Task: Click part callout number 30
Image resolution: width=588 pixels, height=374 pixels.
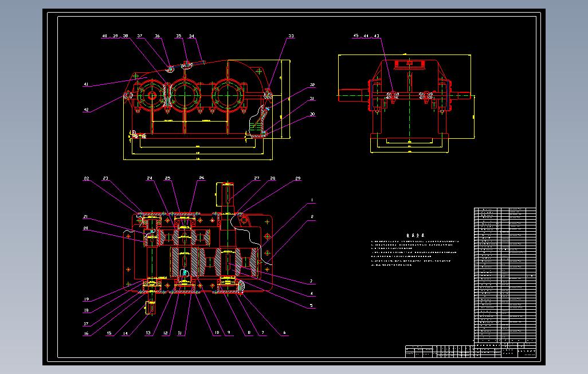Action: pyautogui.click(x=312, y=114)
